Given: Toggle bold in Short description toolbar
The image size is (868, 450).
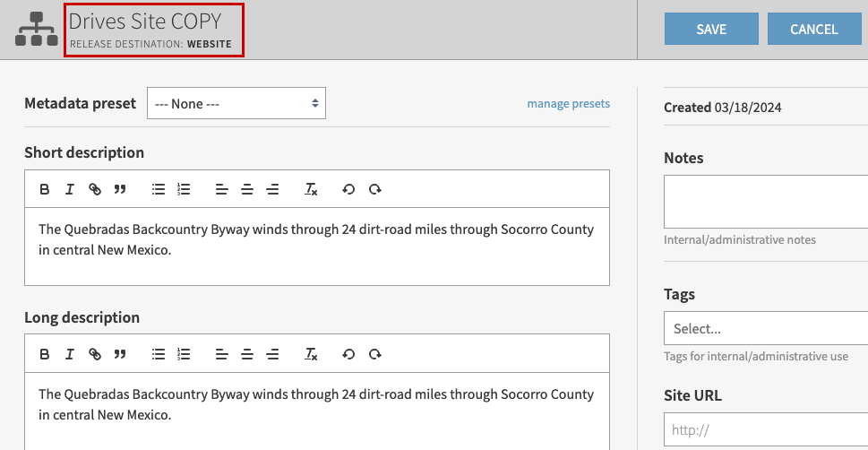Looking at the screenshot, I should pyautogui.click(x=44, y=189).
